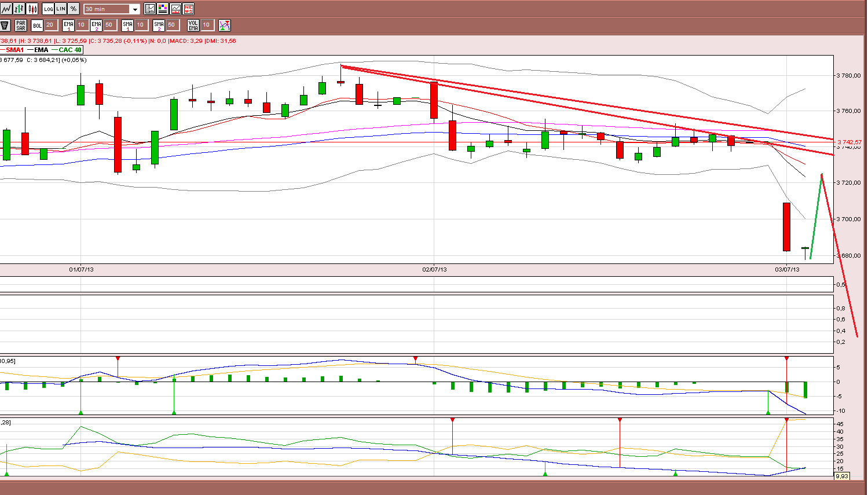Click the trash basket icon to clear drawings
This screenshot has height=495, width=868.
(5, 25)
